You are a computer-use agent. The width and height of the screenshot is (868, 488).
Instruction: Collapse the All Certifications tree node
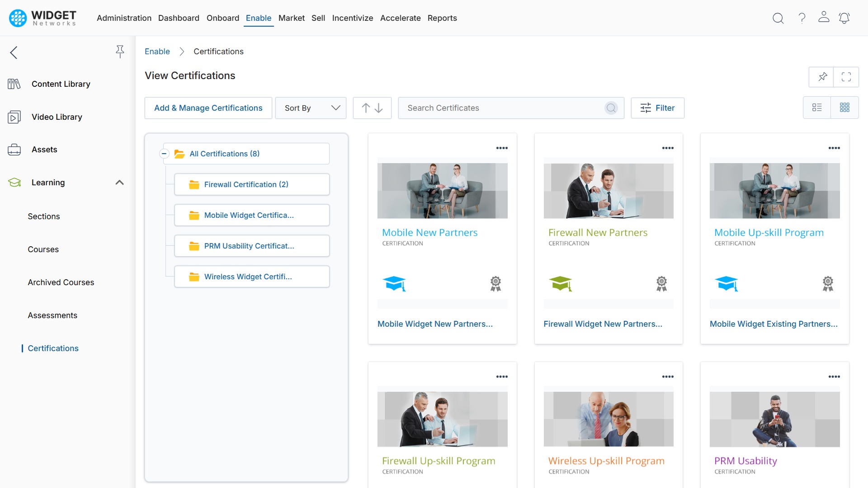(164, 154)
